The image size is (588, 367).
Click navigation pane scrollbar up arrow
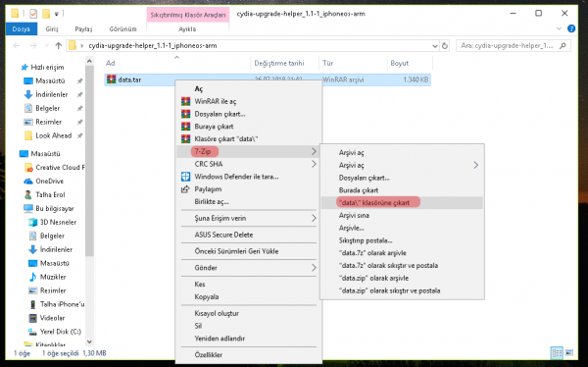(89, 61)
